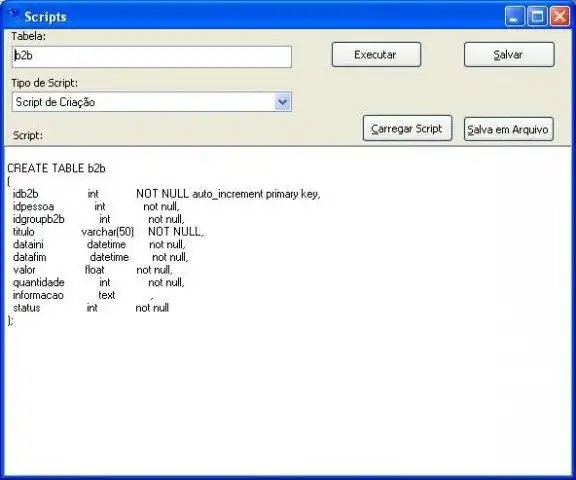Click the 'float' type on valor line

tap(95, 270)
